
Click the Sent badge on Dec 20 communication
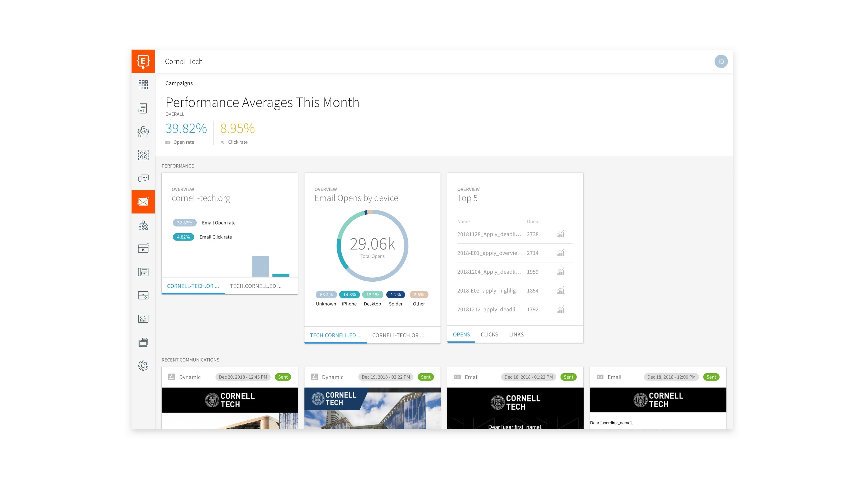coord(283,377)
